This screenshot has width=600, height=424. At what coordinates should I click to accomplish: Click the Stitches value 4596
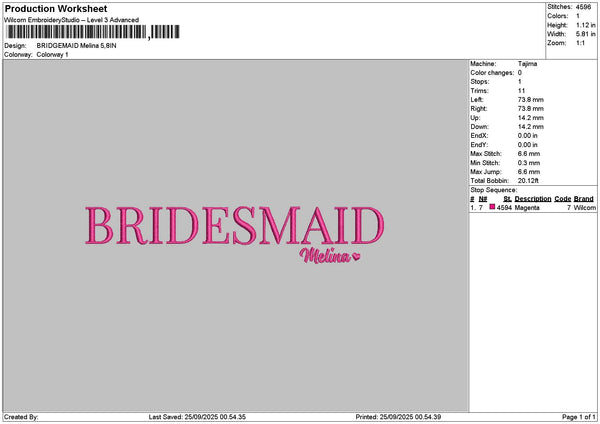(x=583, y=7)
